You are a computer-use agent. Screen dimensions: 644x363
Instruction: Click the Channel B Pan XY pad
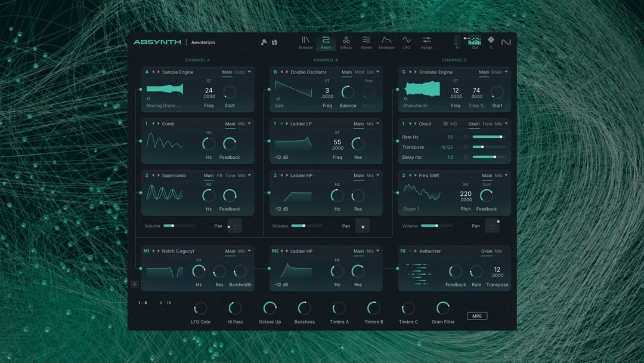tap(362, 226)
